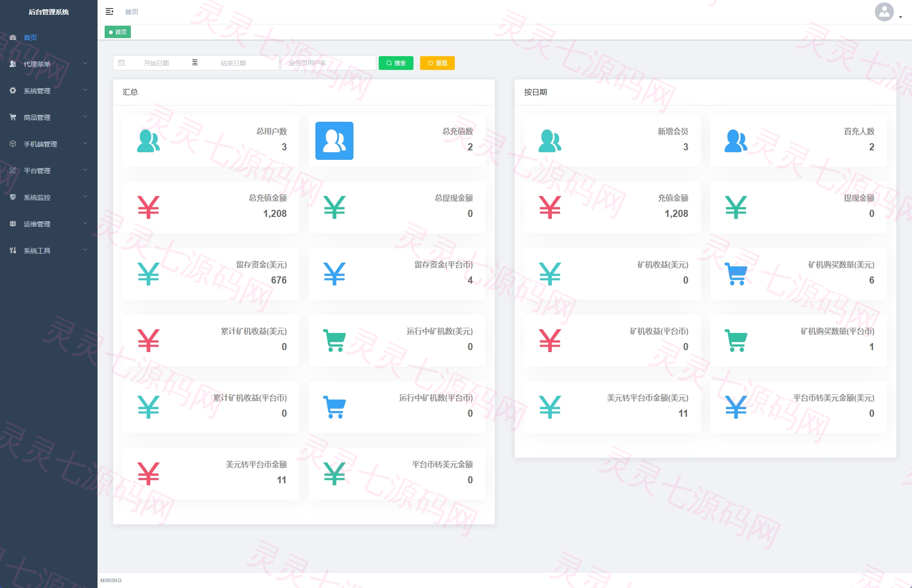Click the blue 总充值数 users icon
The height and width of the screenshot is (588, 912).
pos(334,141)
